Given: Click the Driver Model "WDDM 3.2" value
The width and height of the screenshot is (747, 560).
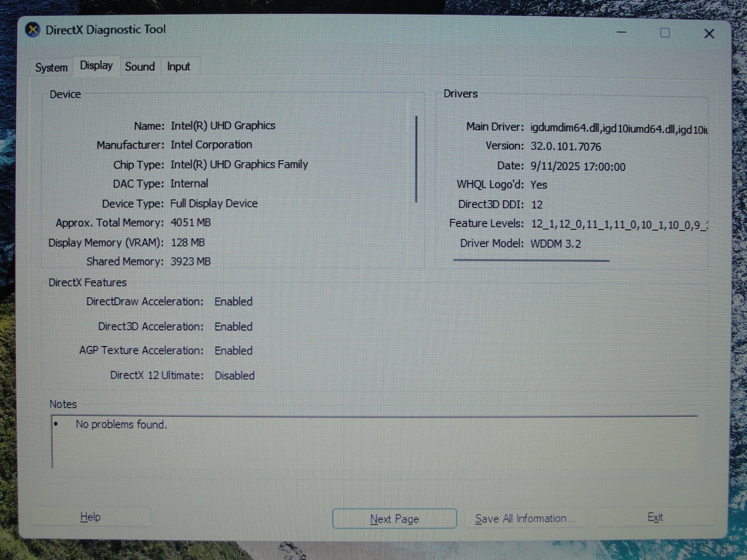Looking at the screenshot, I should click(556, 244).
